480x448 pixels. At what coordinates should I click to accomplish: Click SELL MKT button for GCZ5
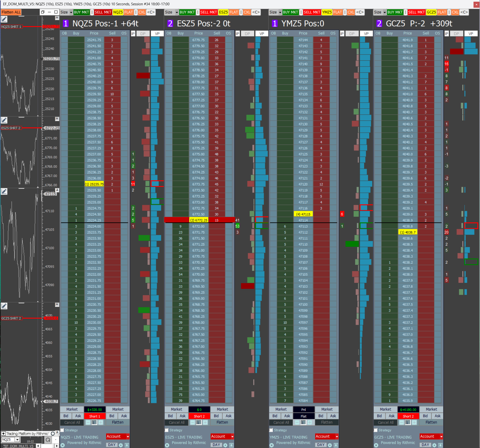(416, 12)
